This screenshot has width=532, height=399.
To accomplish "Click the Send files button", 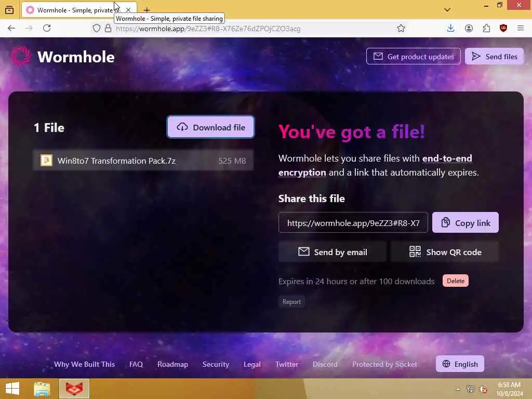I will tap(494, 56).
